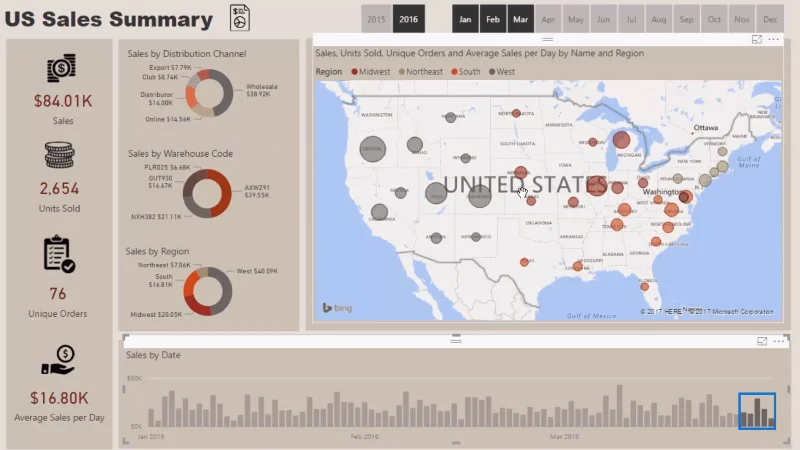Click the Bing logo on the map
Viewport: 800px width, 450px height.
pyautogui.click(x=337, y=308)
